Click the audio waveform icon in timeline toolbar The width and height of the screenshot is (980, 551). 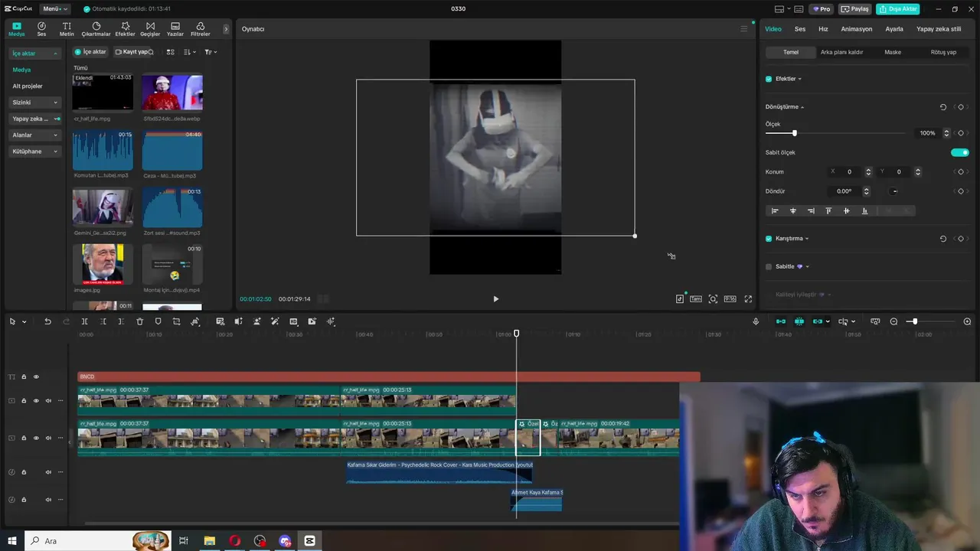click(331, 321)
